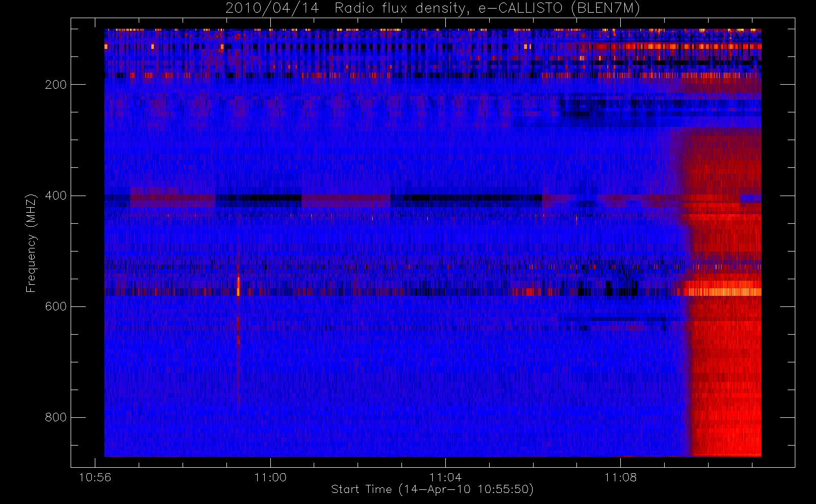Click the '10:56' time tick label
The height and width of the screenshot is (504, 816).
pos(95,477)
